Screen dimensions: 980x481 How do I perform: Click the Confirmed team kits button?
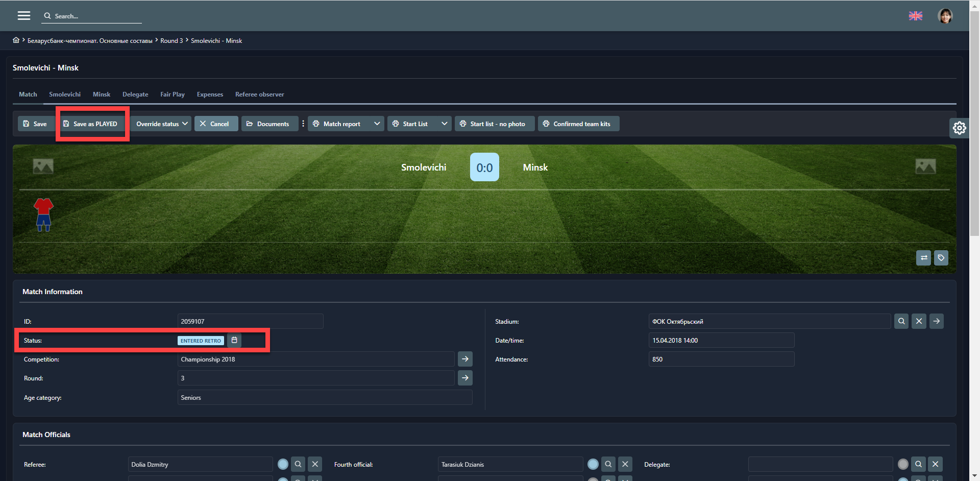tap(578, 124)
